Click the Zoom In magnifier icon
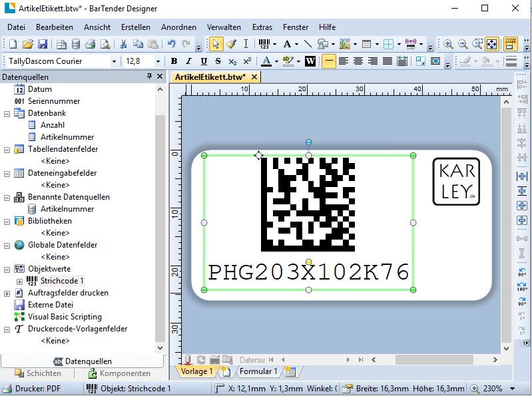532x396 pixels. (x=448, y=44)
